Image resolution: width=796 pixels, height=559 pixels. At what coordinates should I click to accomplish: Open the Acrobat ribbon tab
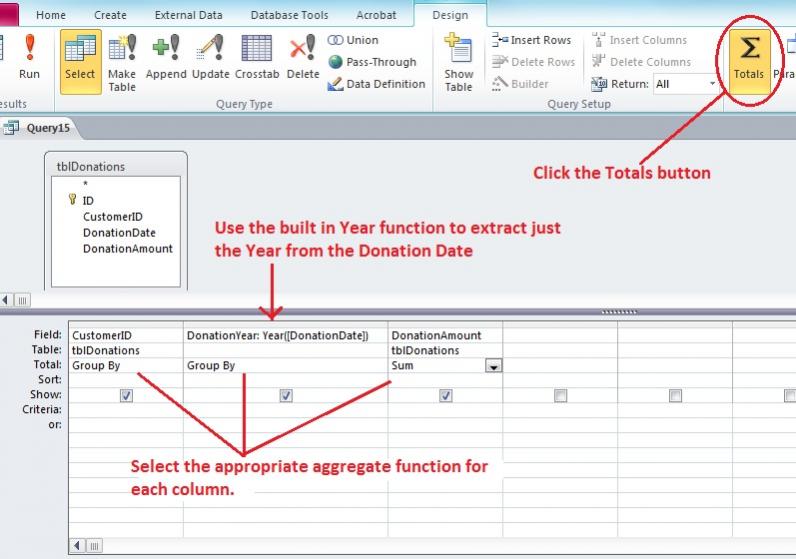click(x=376, y=15)
